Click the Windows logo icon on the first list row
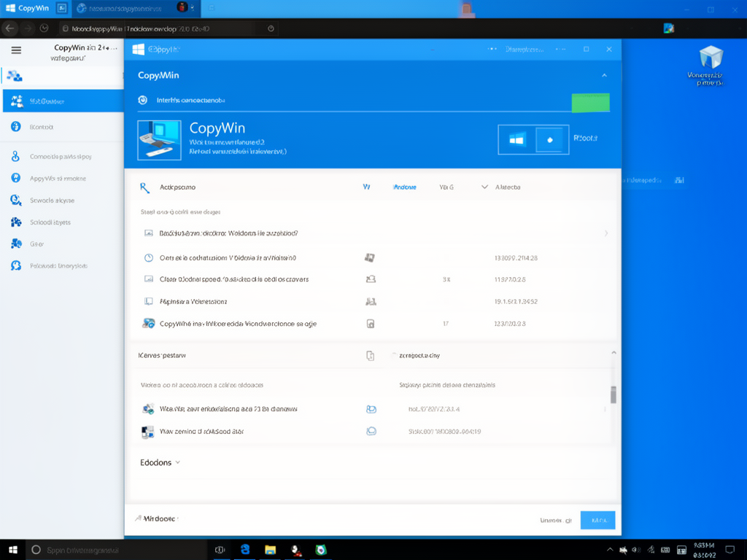The width and height of the screenshot is (747, 560). click(x=147, y=233)
